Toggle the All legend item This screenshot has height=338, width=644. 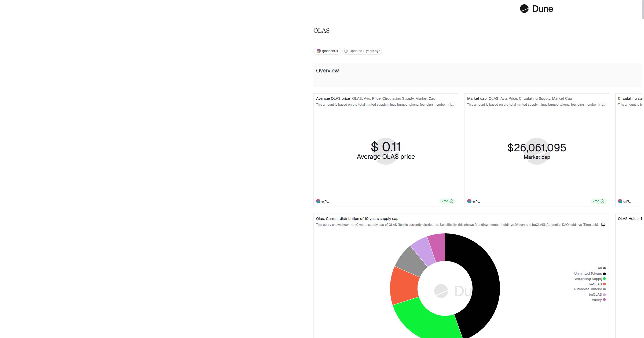(600, 268)
